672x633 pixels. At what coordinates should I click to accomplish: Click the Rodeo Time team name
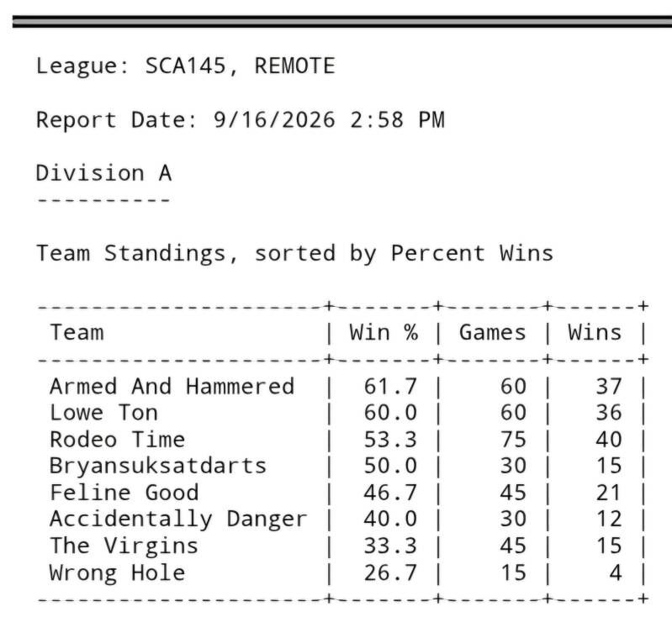[118, 440]
